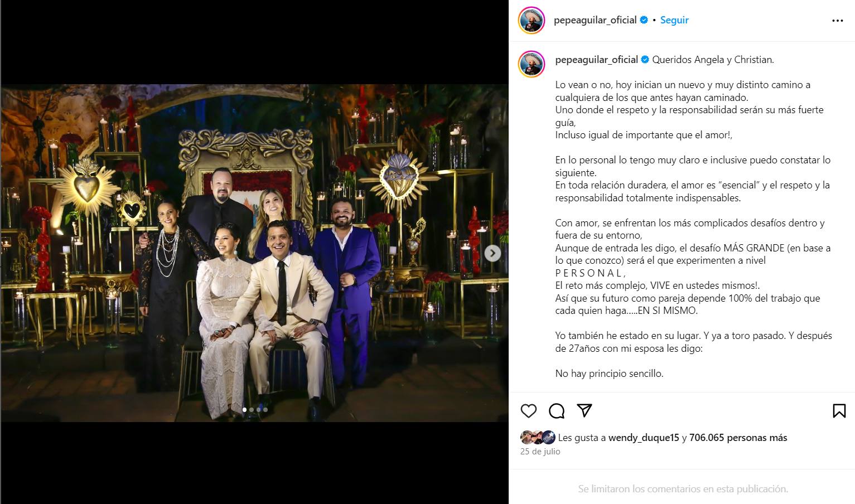Click the pepeaguilar_oficial username in the caption
Screen dimensions: 855x504
[x=596, y=60]
